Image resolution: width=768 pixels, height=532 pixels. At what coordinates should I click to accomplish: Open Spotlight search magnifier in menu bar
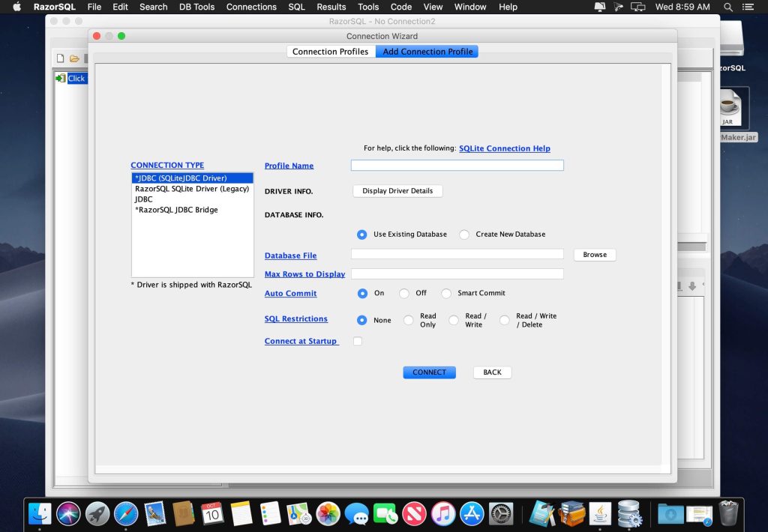pos(727,7)
